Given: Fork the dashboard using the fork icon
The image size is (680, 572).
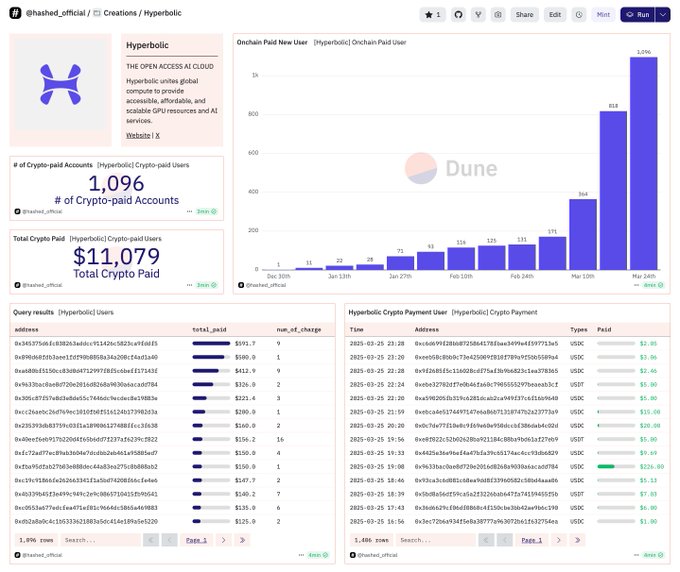Looking at the screenshot, I should click(478, 15).
